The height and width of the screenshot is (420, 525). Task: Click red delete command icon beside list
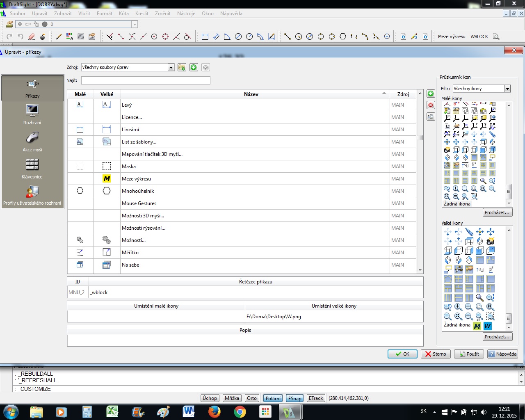click(431, 105)
